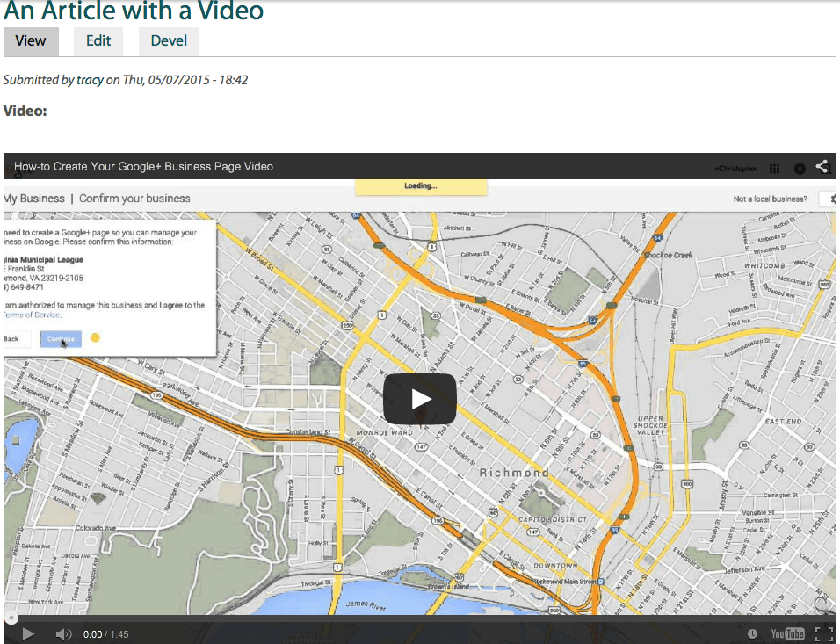Click the 'Not a local business?' text
Screen dimensions: 840x644
(770, 199)
